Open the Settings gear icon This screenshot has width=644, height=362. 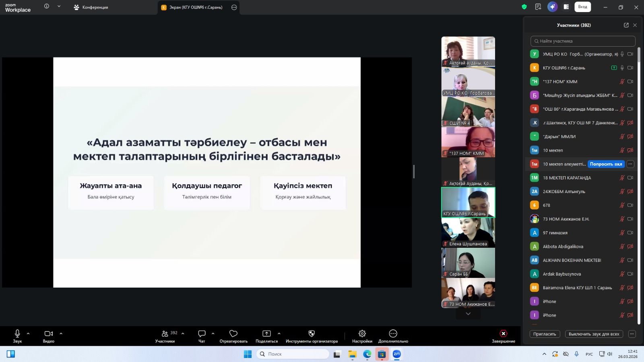(x=362, y=334)
